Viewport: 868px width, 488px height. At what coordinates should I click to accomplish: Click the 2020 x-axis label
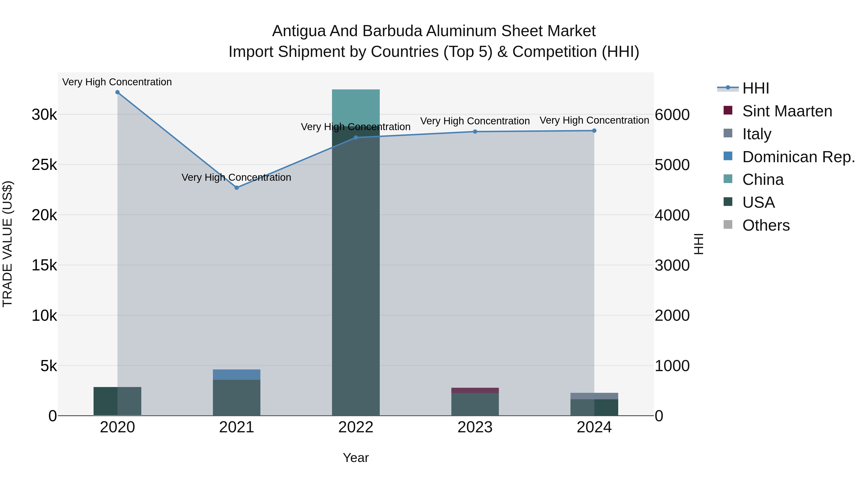pos(117,427)
